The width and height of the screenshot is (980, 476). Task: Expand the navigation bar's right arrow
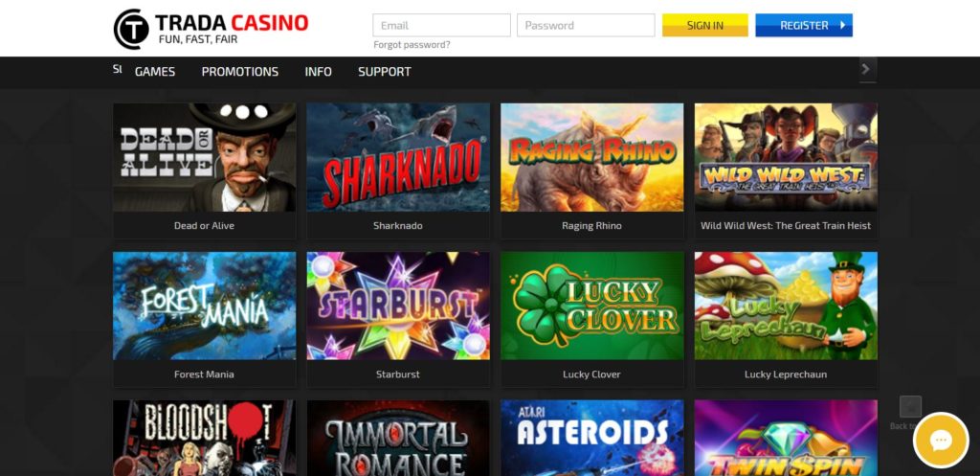coord(867,69)
